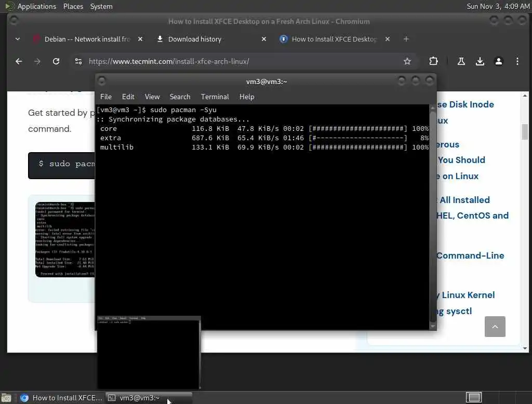
Task: Reload the tecmint page
Action: (x=56, y=61)
